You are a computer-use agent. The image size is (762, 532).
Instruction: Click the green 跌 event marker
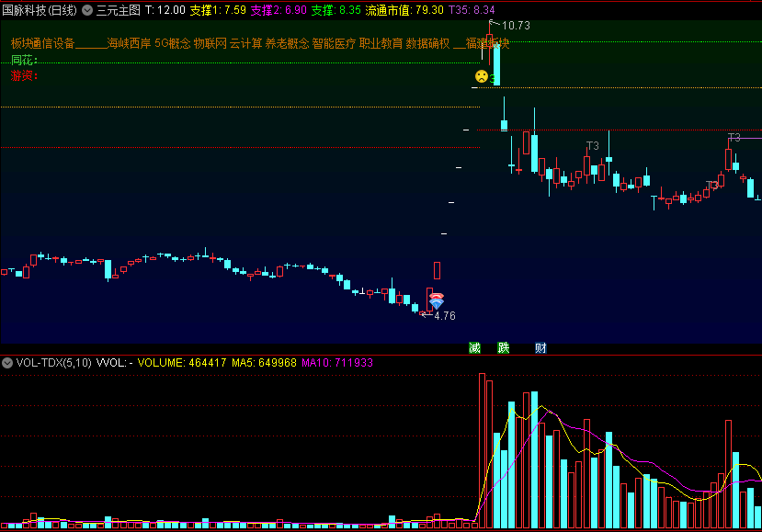(x=503, y=348)
